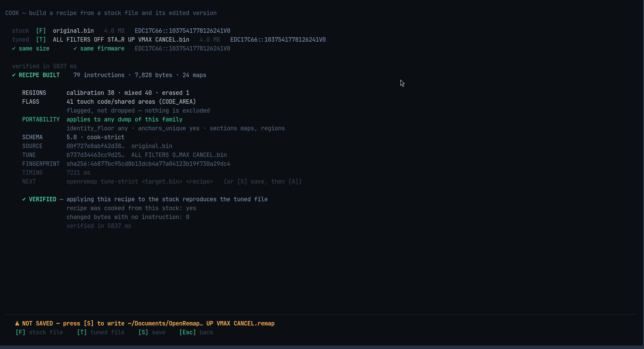Click 'applies to any dump of this family'

[x=125, y=119]
